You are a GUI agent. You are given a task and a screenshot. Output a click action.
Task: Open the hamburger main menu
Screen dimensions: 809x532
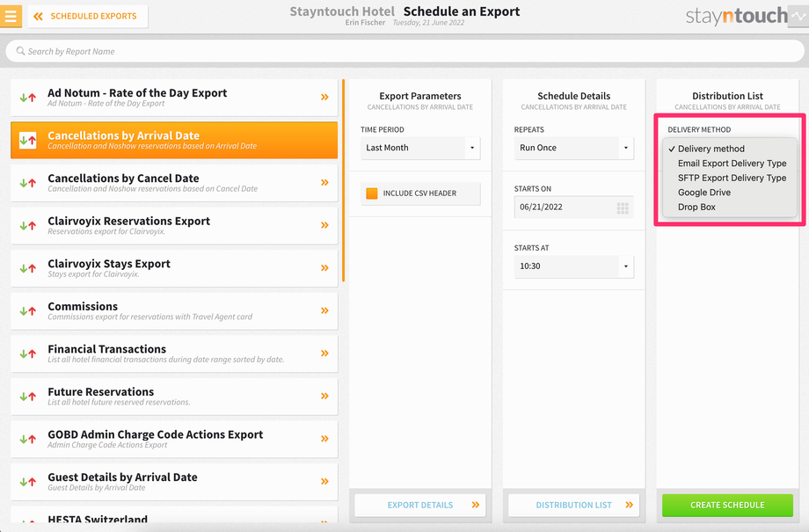(x=11, y=16)
